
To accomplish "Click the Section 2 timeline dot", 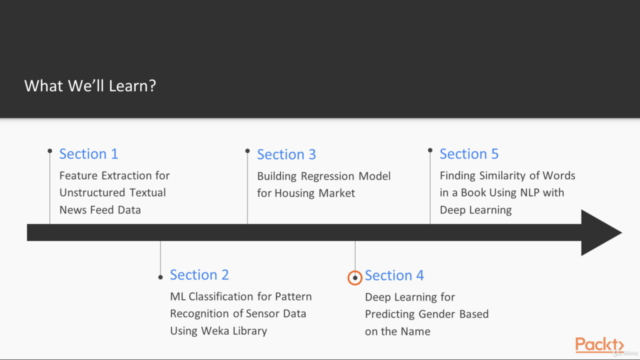I will click(x=160, y=277).
